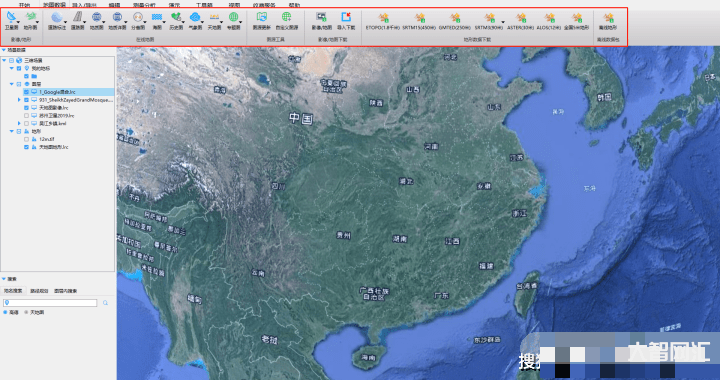The image size is (720, 380).
Task: Open the 卫星图 dropdown arrow
Action: pos(18,22)
